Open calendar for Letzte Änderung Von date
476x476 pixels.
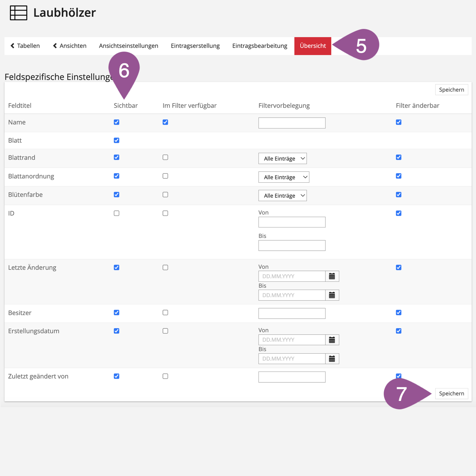click(x=332, y=276)
